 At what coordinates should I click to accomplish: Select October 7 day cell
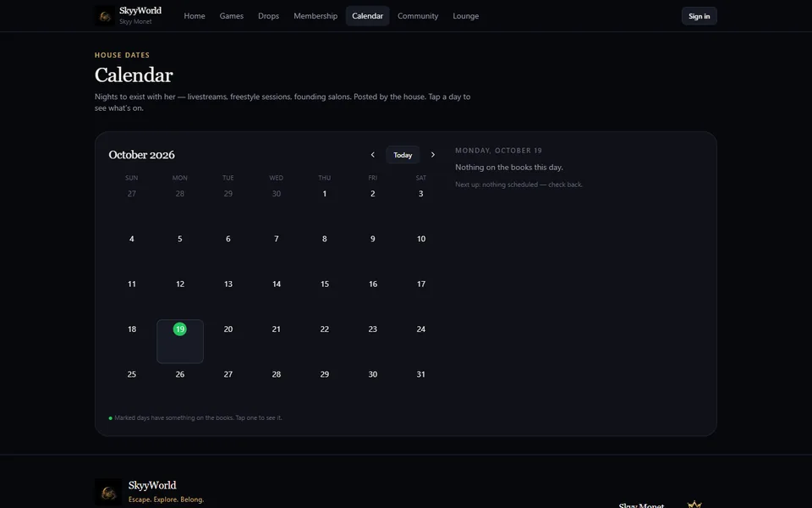point(276,251)
